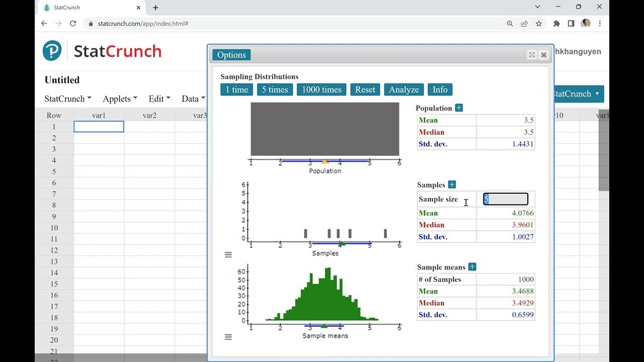Open the StatCrunch dropdown menu
This screenshot has width=644, height=362.
click(x=68, y=99)
